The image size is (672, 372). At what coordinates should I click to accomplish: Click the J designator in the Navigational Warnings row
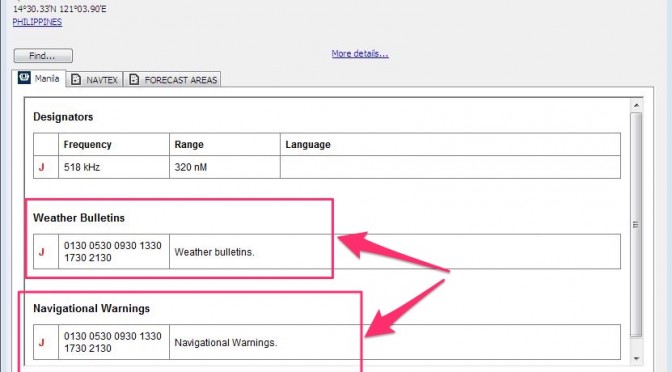[42, 343]
